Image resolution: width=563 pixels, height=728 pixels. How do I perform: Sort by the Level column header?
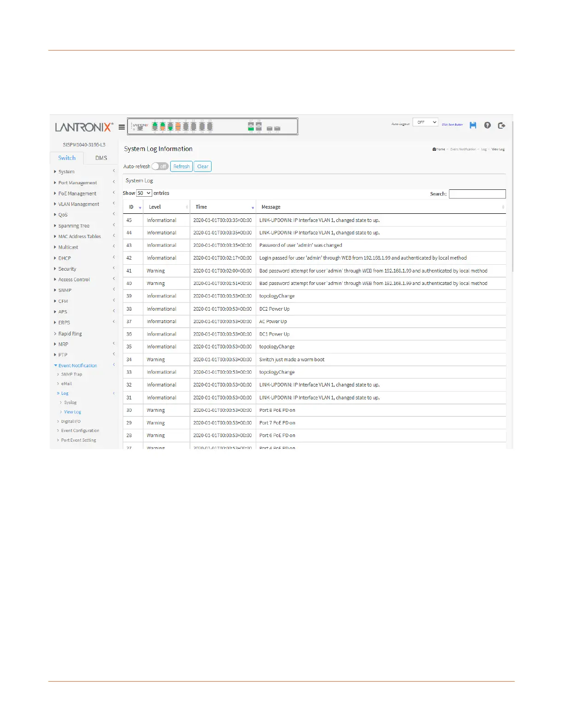[167, 207]
